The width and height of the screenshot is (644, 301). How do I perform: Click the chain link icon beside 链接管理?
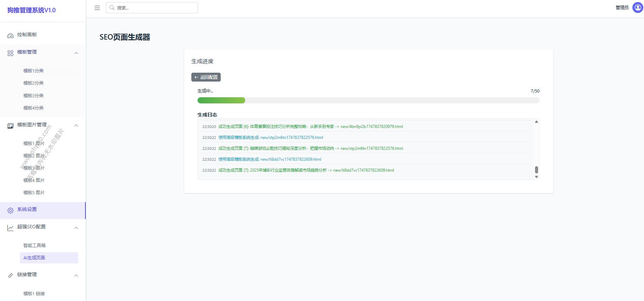(x=10, y=275)
